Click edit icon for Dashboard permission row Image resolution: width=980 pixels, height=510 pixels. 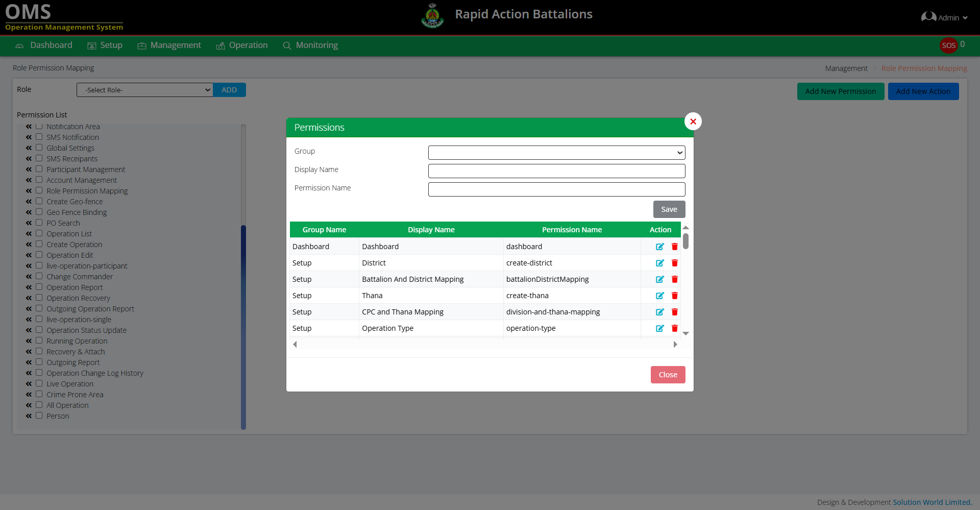[x=659, y=247]
